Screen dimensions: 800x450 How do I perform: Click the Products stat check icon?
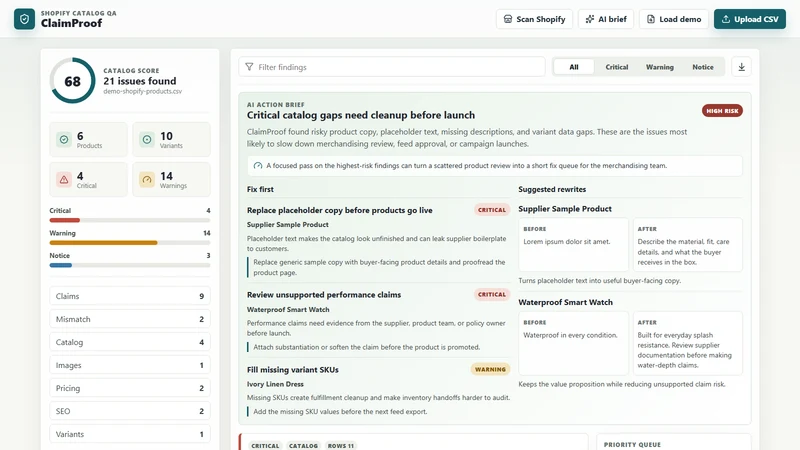(64, 139)
